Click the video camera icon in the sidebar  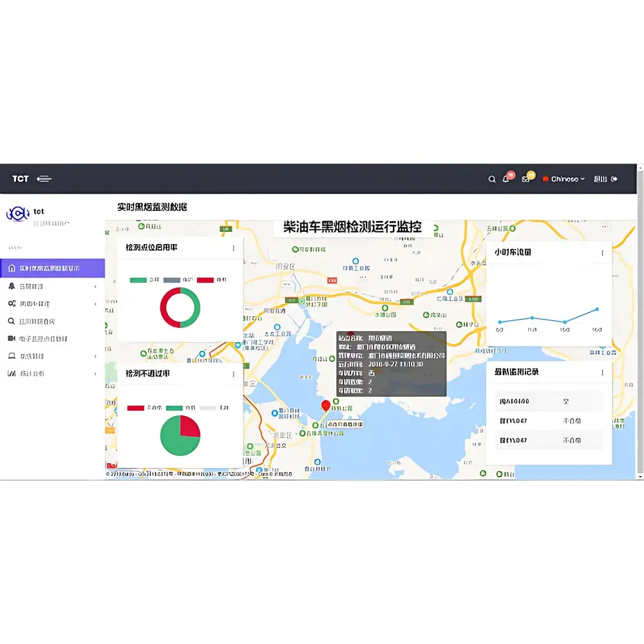12,339
